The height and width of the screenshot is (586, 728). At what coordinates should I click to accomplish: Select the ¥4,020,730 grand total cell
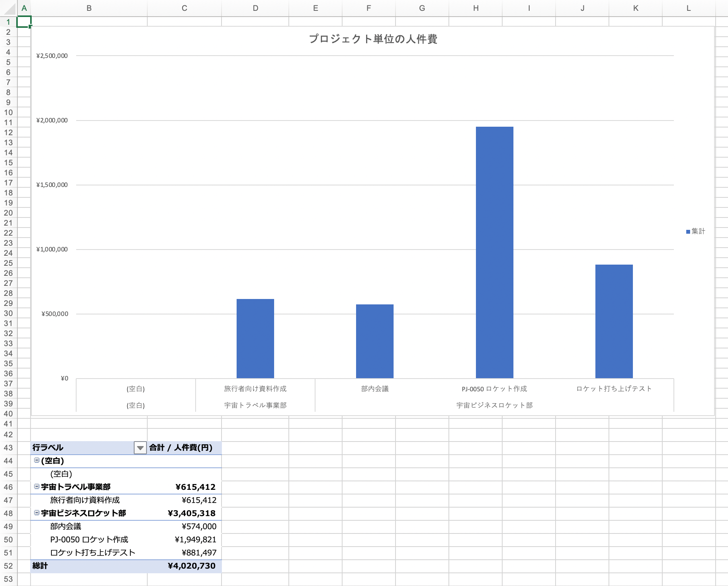[191, 566]
